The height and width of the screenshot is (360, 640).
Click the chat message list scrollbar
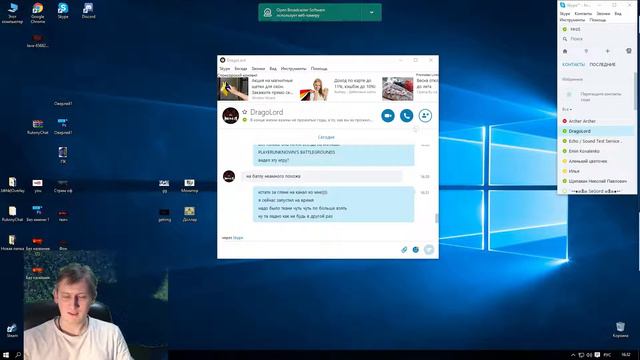point(436,218)
